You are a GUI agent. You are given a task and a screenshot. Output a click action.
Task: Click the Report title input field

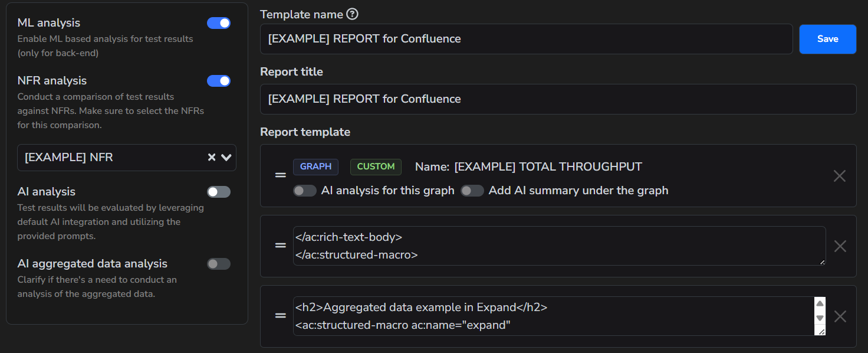[558, 99]
